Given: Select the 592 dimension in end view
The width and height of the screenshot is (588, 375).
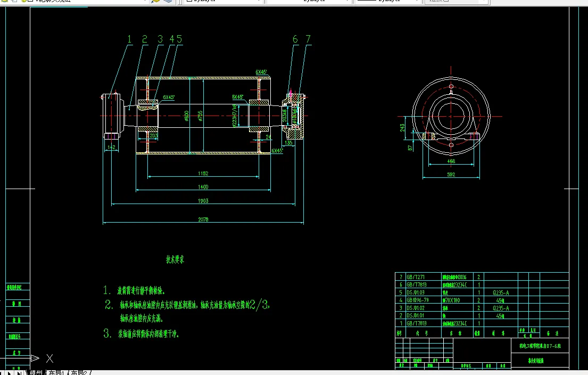Looking at the screenshot, I should [451, 175].
